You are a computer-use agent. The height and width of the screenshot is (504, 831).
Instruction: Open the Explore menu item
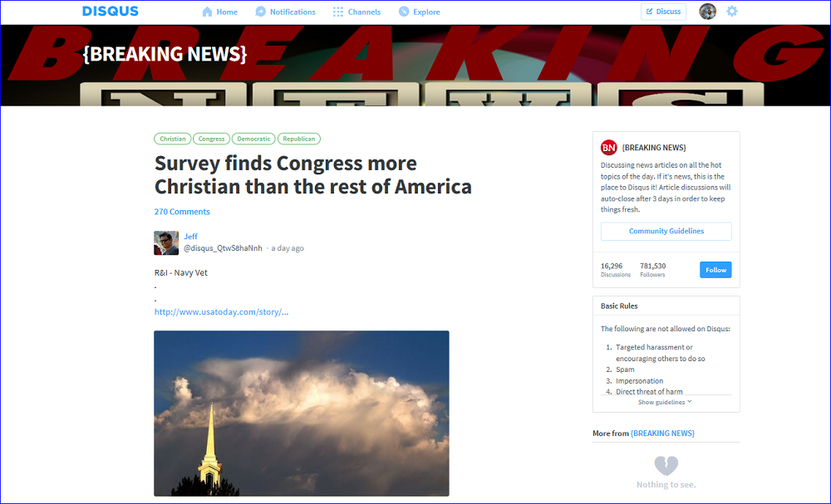point(426,12)
